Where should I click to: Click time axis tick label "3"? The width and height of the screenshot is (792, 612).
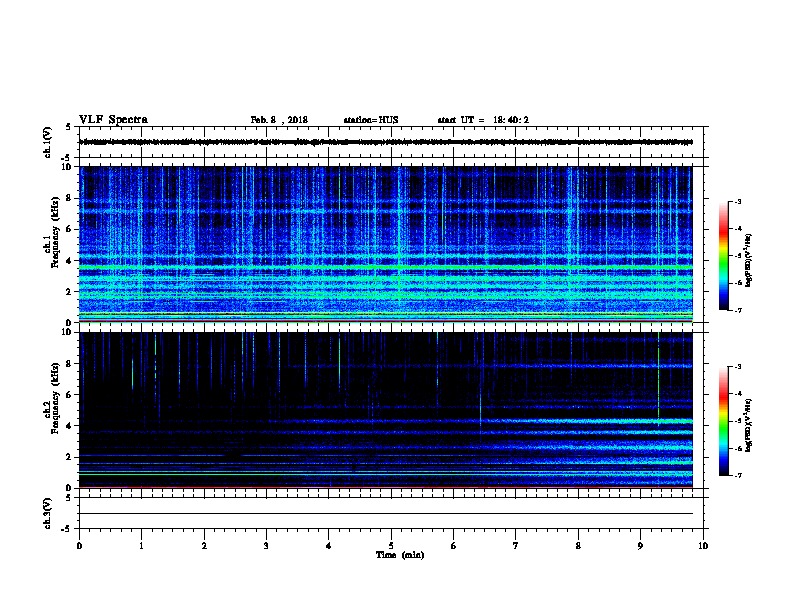(x=266, y=546)
